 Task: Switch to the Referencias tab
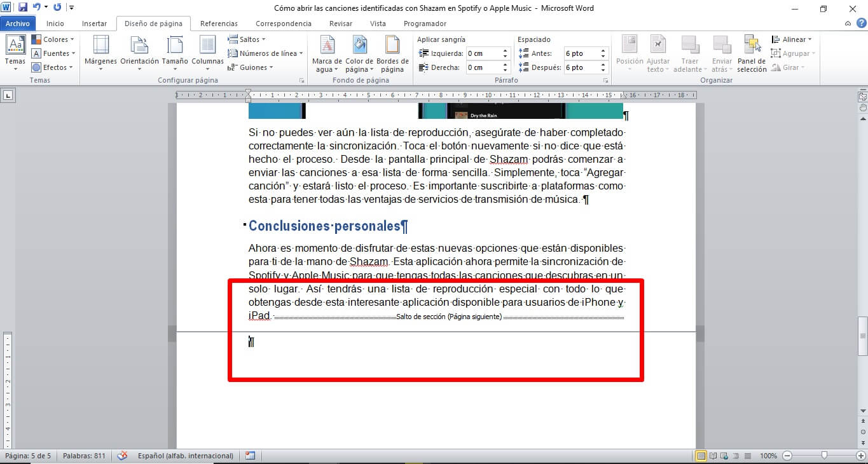coord(219,24)
